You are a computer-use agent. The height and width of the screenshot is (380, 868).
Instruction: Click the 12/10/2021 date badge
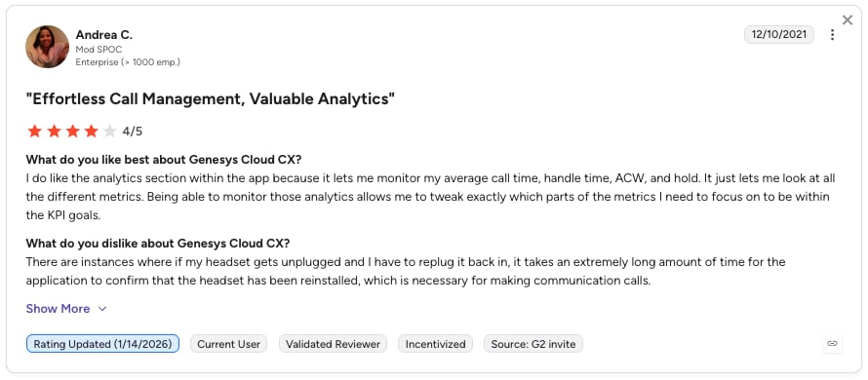click(779, 34)
